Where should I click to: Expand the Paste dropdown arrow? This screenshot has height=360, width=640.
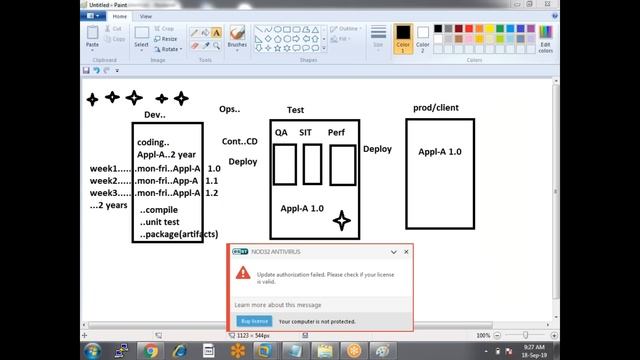pos(92,50)
